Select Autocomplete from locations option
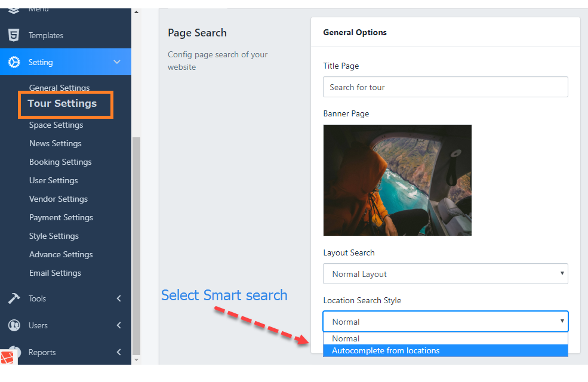588x382 pixels. [x=445, y=350]
